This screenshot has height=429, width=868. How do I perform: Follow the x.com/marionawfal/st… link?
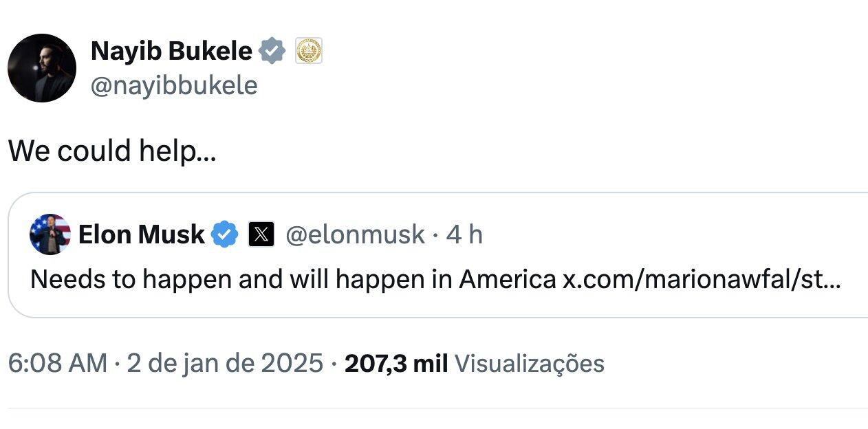pos(702,279)
